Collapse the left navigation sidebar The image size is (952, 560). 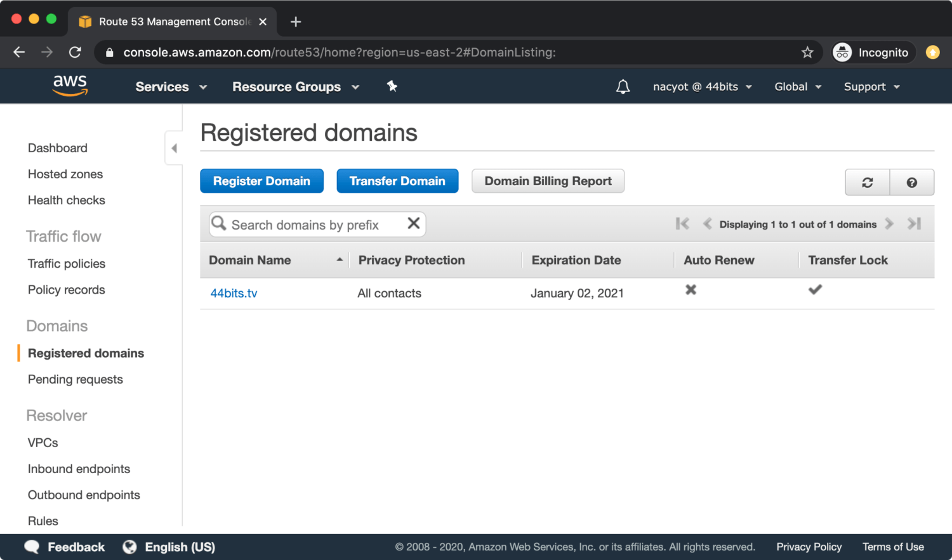pos(174,148)
